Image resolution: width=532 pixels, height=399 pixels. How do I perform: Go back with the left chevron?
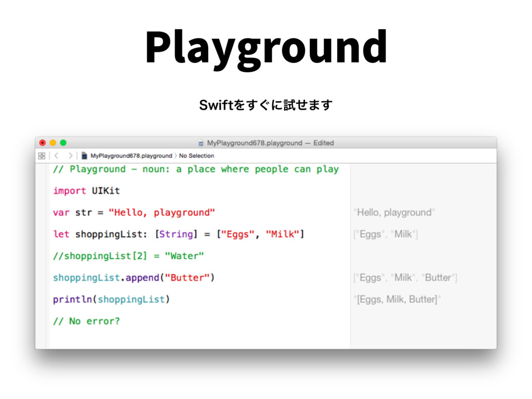[x=56, y=156]
